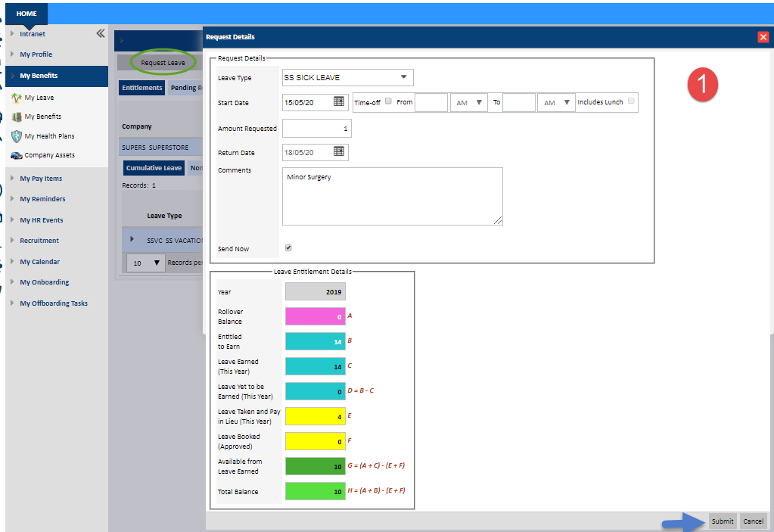Screen dimensions: 774x532
Task: Click the Leave Type column header
Action: [x=164, y=216]
